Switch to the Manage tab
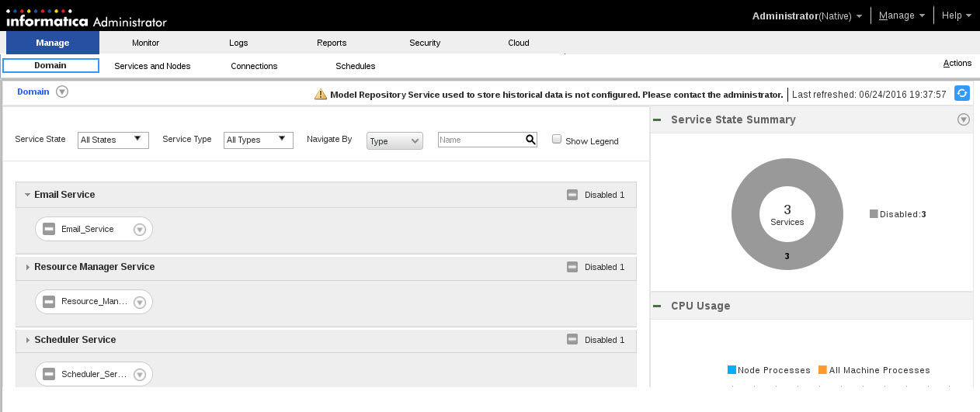This screenshot has width=980, height=412. click(52, 43)
